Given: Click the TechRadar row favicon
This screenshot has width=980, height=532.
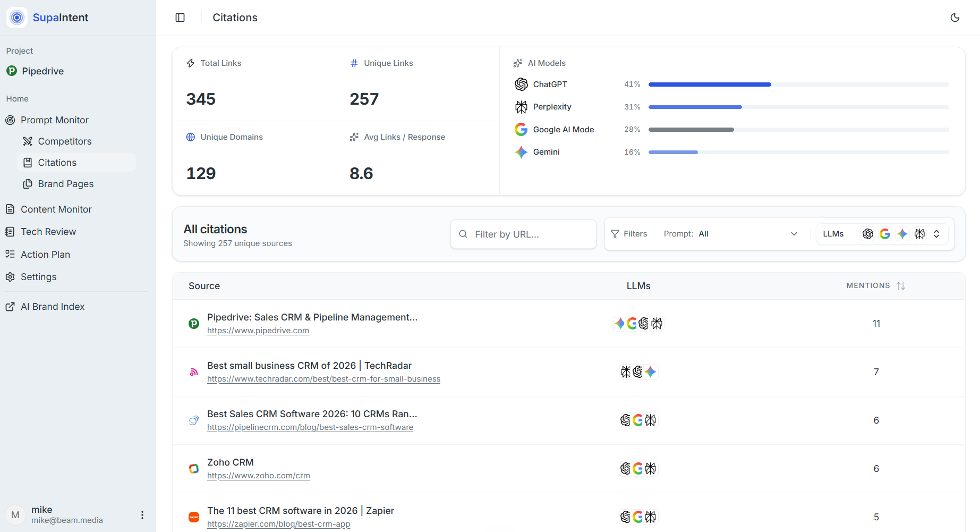Looking at the screenshot, I should click(x=194, y=372).
